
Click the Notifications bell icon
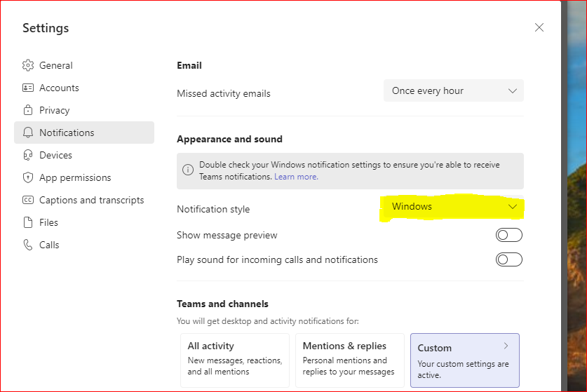[28, 133]
